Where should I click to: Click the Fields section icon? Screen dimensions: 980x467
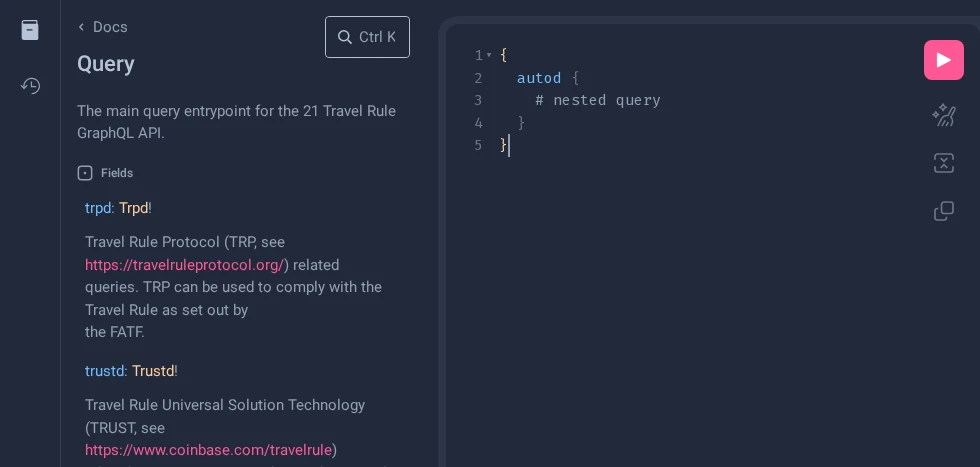[85, 173]
